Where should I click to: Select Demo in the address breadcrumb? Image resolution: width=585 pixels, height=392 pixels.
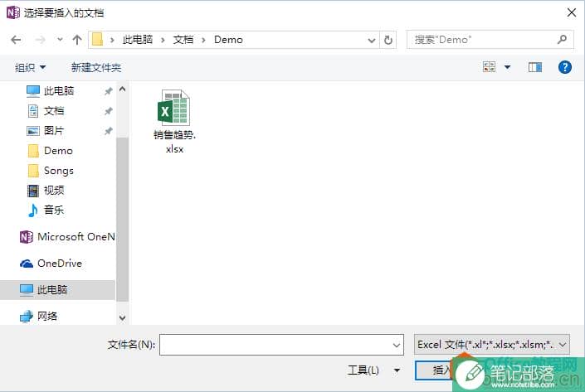pos(228,40)
